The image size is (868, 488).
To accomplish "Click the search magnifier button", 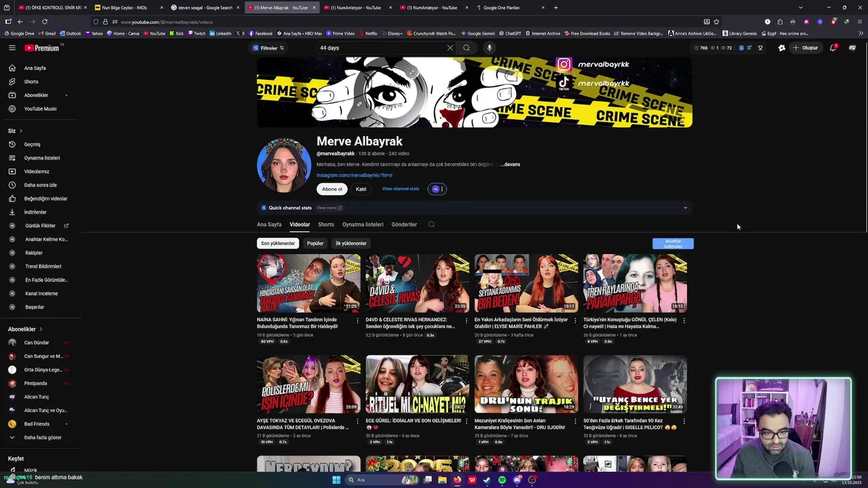I will coord(467,48).
